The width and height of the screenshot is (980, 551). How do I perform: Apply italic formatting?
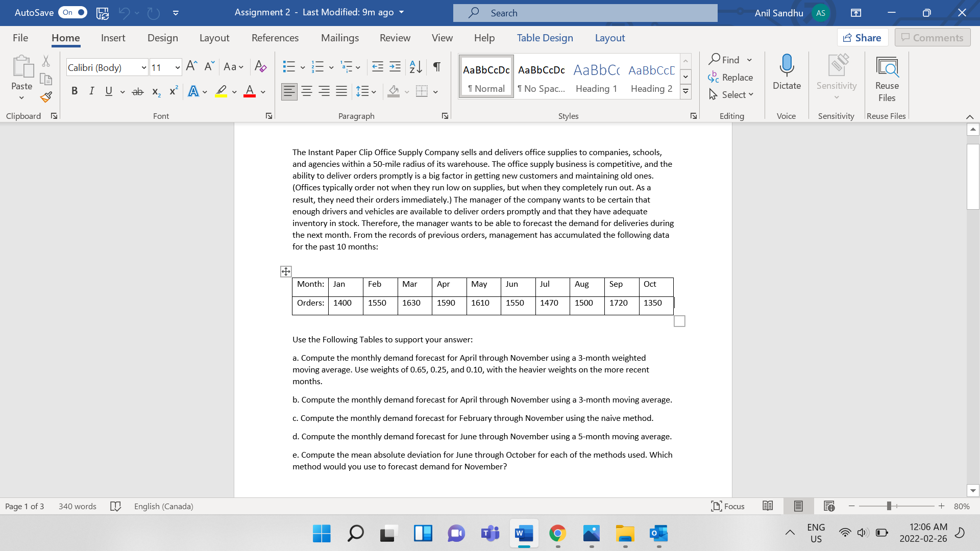(92, 91)
